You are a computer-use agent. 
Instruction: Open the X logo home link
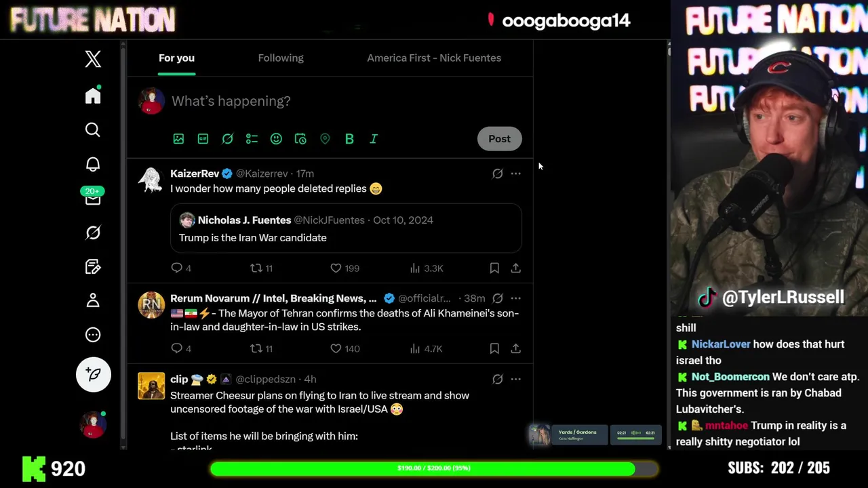tap(93, 59)
